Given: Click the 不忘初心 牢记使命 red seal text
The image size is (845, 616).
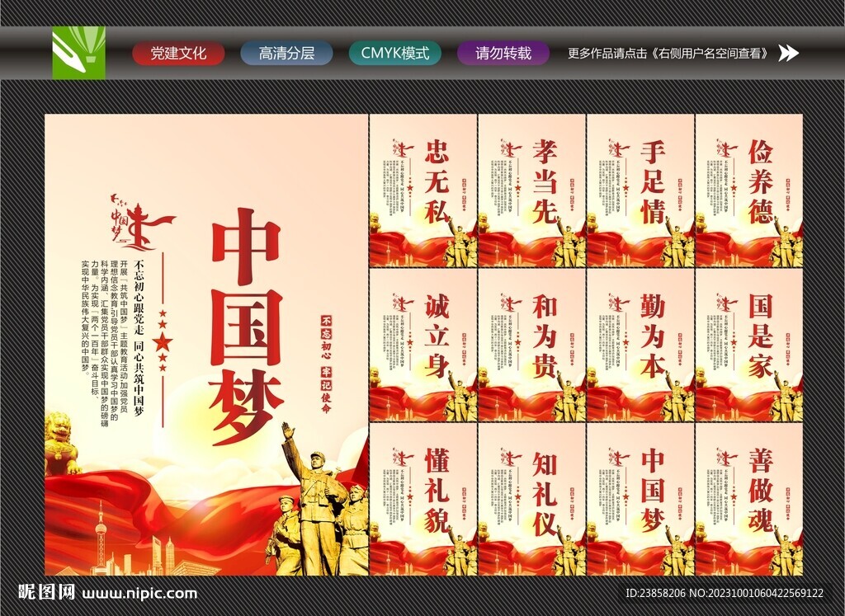Looking at the screenshot, I should pos(327,364).
